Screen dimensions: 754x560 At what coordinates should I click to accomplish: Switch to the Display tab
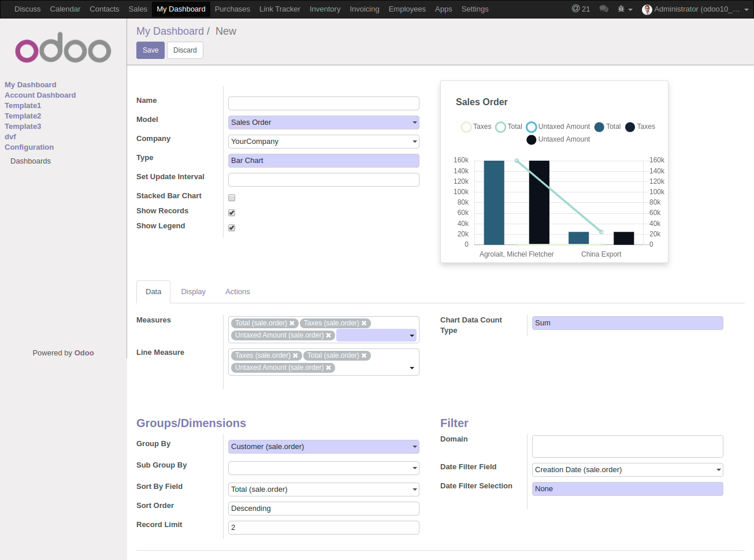click(194, 292)
